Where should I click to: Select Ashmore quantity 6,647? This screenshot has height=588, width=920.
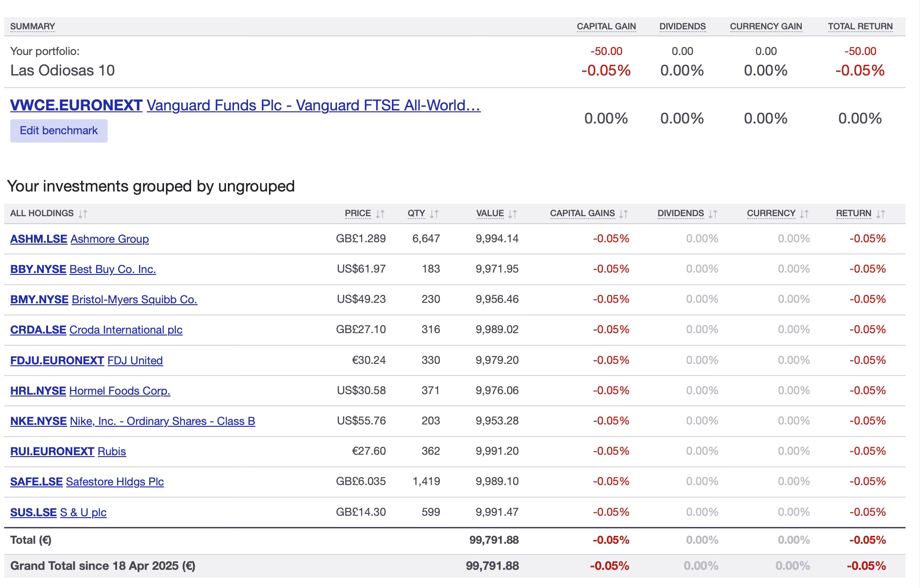pyautogui.click(x=426, y=239)
